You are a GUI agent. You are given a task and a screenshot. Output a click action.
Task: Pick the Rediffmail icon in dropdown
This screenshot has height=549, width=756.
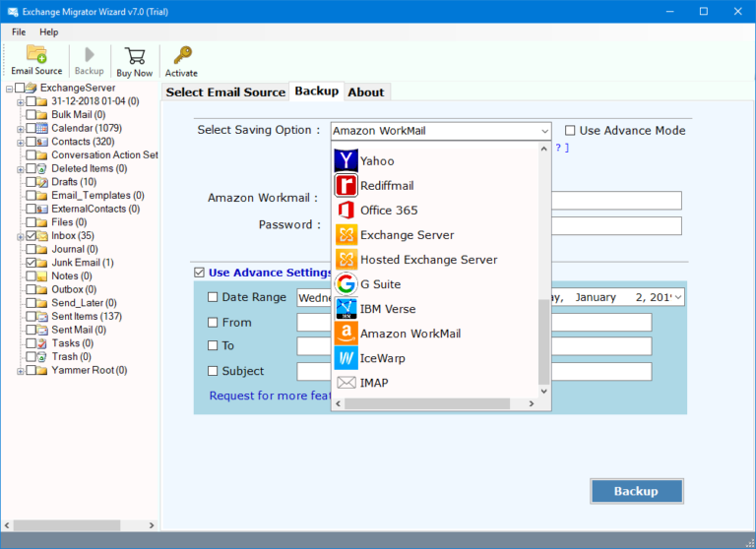(346, 185)
